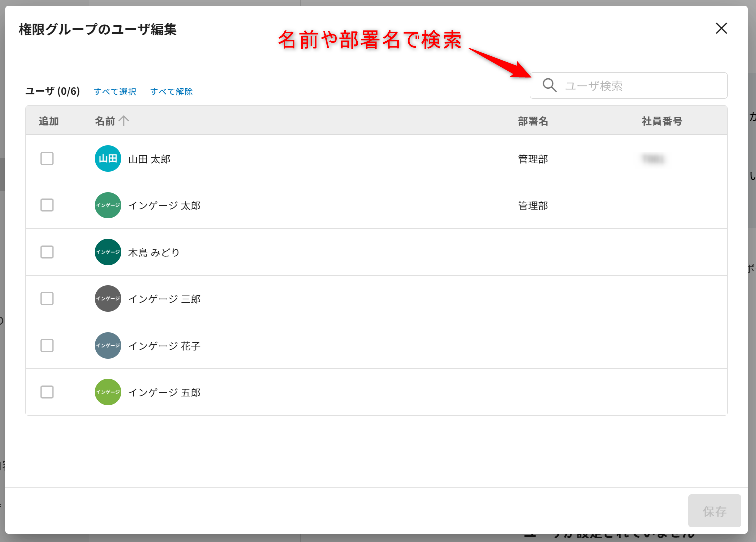Close the 権限グループのユーザ編集 dialog

tap(721, 28)
